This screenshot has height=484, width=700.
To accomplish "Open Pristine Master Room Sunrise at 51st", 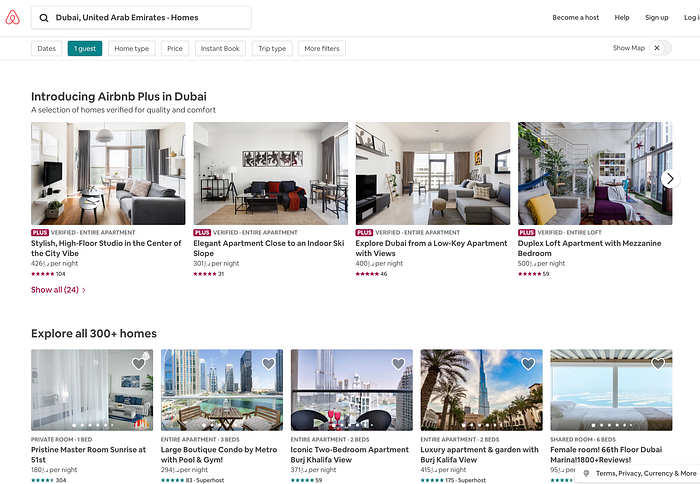I will point(88,455).
